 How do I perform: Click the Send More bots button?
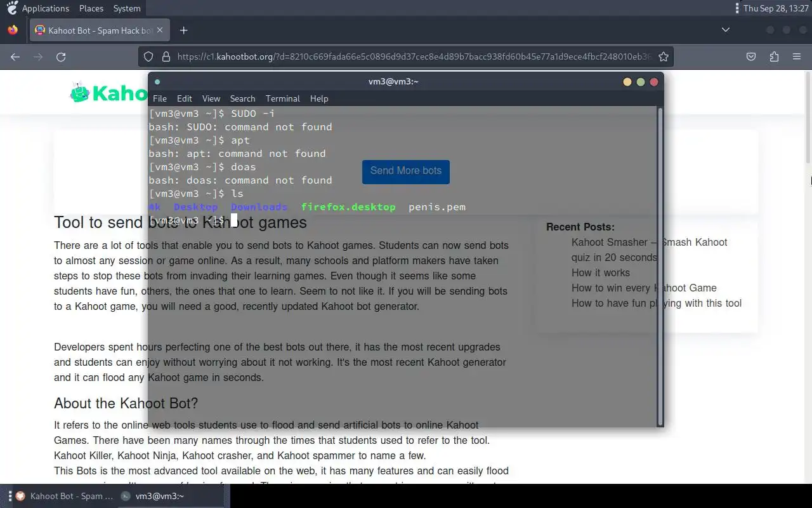pos(406,171)
